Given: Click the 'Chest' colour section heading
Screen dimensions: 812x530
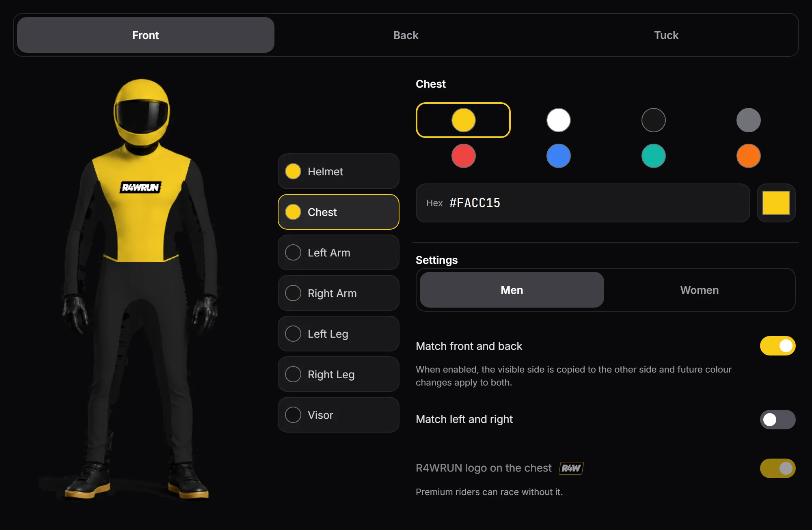Looking at the screenshot, I should pyautogui.click(x=430, y=84).
